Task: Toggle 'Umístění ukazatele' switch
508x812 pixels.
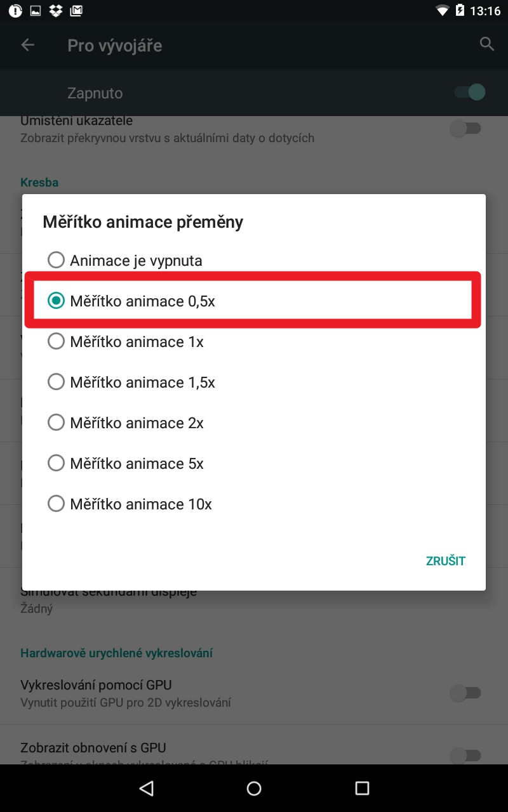Action: [x=465, y=129]
